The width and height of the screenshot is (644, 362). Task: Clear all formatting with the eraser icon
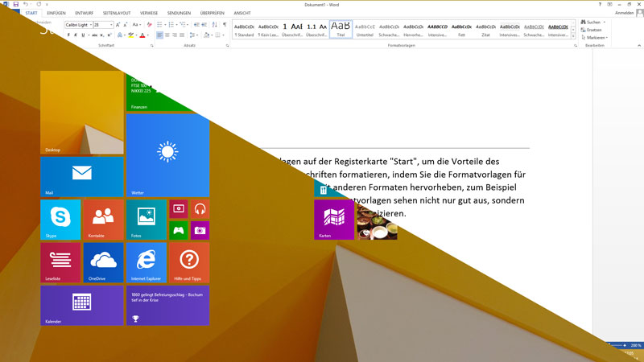[x=149, y=25]
